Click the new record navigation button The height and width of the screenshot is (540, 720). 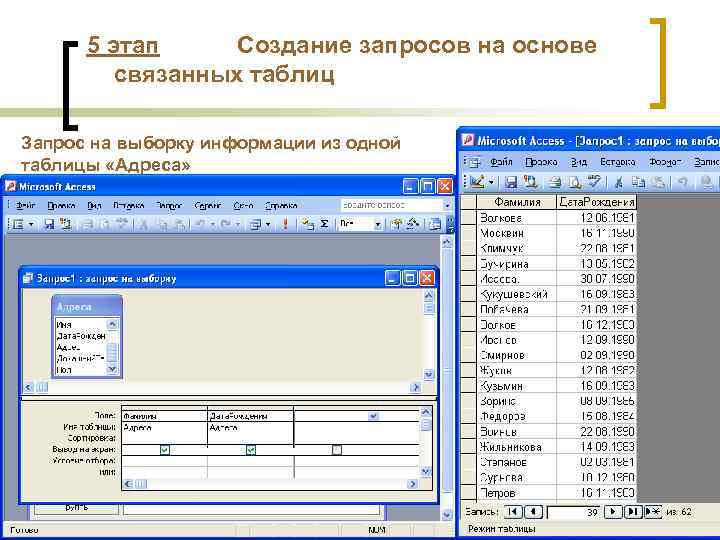pos(652,512)
